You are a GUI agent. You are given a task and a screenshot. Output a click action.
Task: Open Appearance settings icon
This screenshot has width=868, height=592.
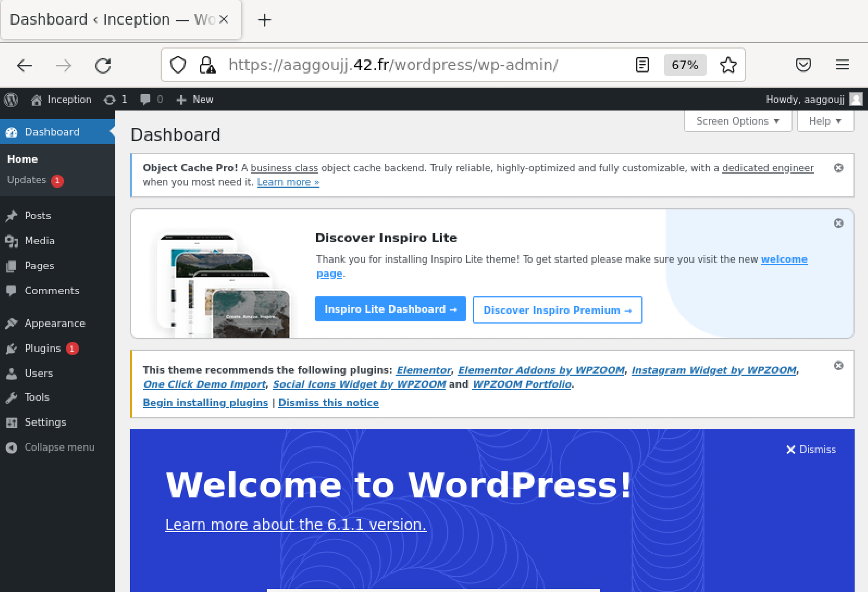pos(11,323)
